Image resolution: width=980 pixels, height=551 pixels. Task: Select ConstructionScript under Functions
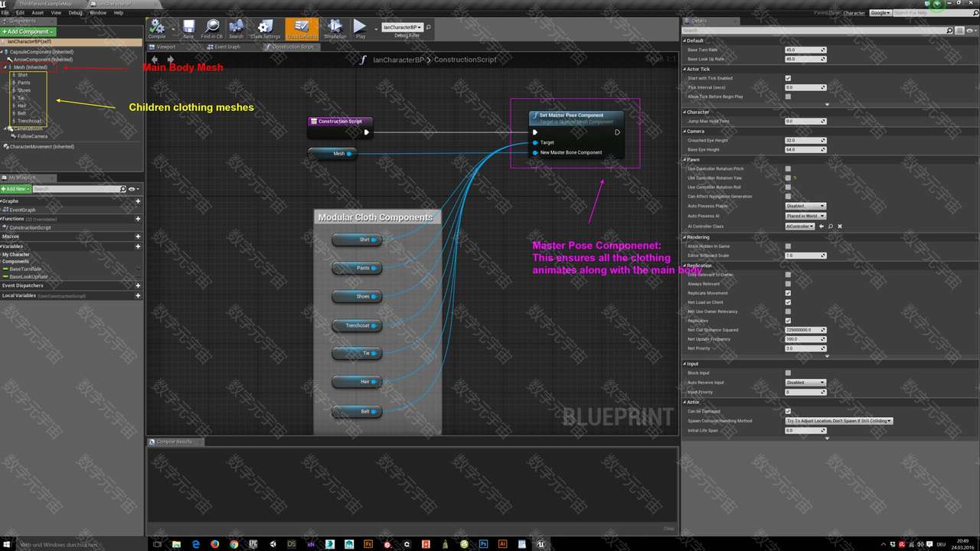(x=30, y=228)
